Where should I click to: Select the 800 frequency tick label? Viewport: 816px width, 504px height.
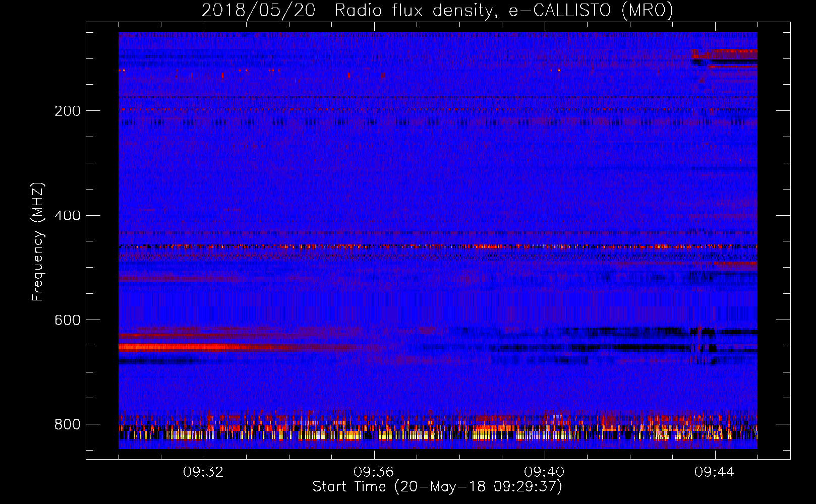[x=68, y=425]
